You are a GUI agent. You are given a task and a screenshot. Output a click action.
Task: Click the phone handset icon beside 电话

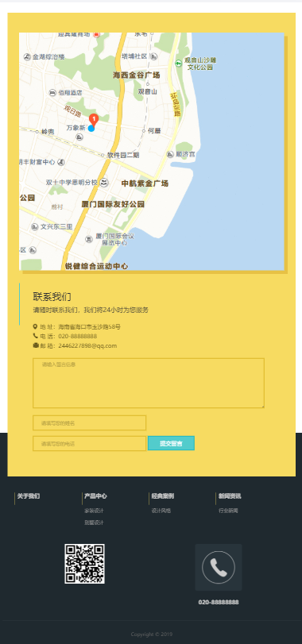(35, 336)
